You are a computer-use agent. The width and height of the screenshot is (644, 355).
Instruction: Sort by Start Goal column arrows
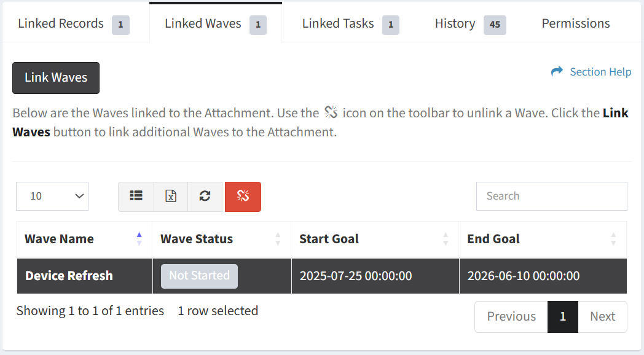click(x=446, y=239)
